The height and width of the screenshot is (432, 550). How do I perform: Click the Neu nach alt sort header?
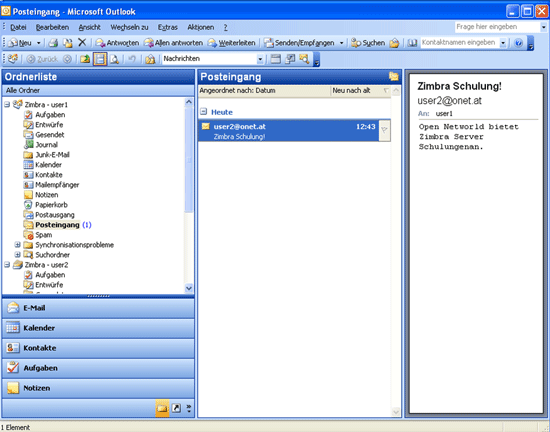351,90
